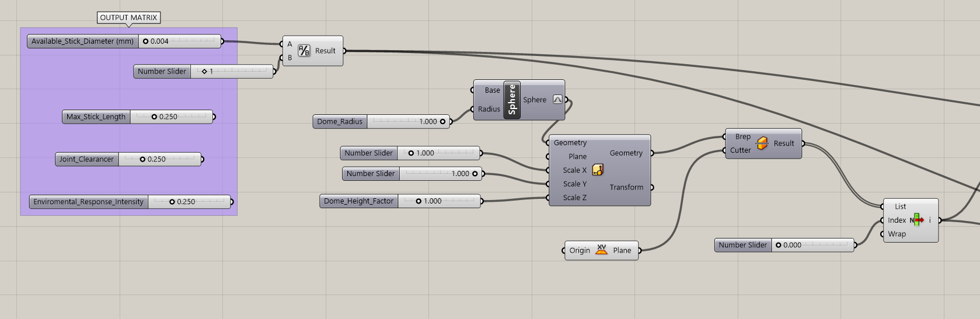Click the Brep split component icon
Viewport: 980px width, 319px height.
[x=762, y=143]
